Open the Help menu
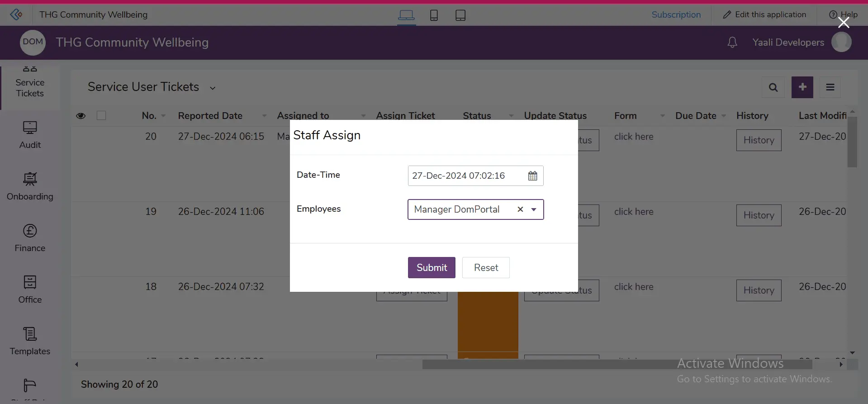The height and width of the screenshot is (404, 868). 843,14
